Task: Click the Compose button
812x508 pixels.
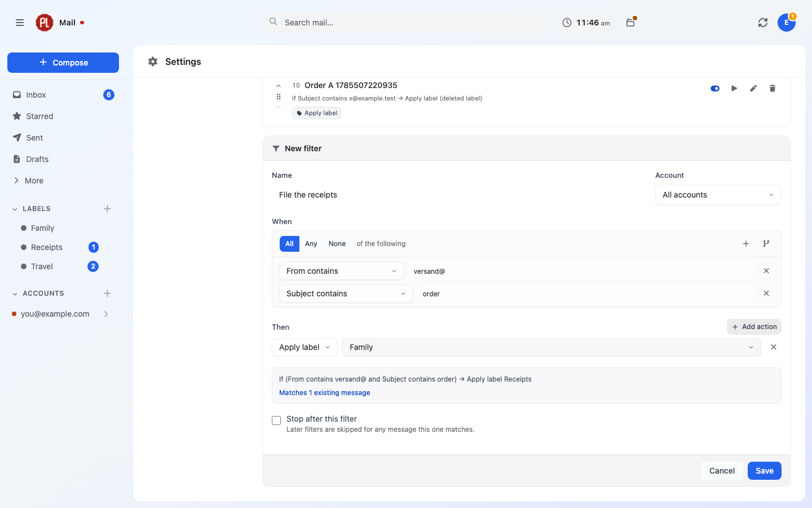Action: tap(63, 63)
